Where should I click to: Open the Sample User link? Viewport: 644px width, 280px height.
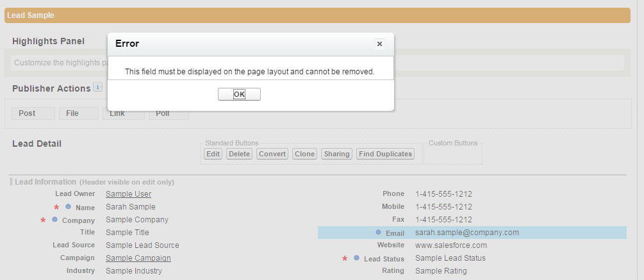point(129,194)
